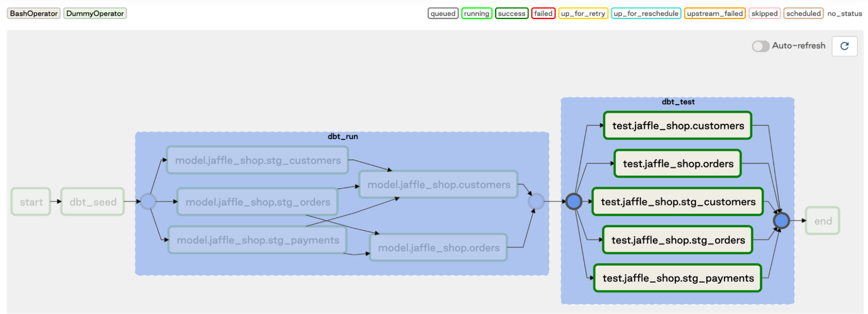
Task: Select the BashOperator legend tag
Action: [x=34, y=13]
